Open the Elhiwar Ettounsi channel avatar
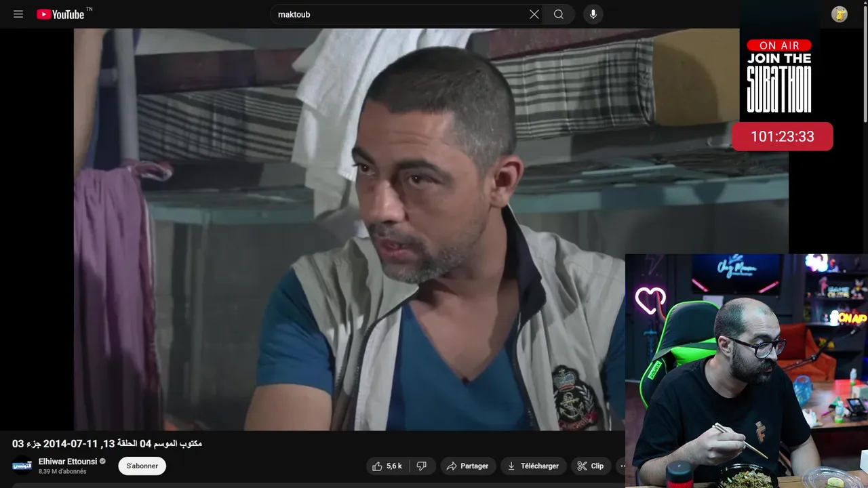 (x=22, y=466)
